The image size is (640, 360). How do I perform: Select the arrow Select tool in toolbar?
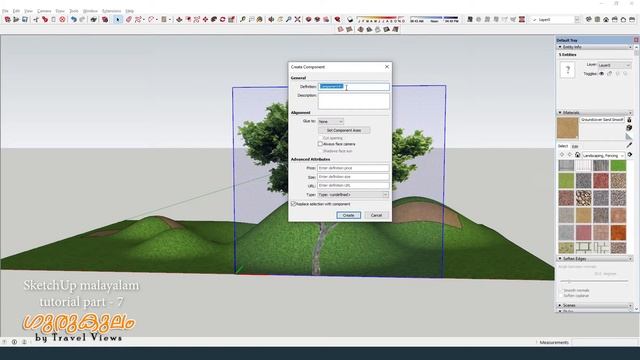click(118, 19)
